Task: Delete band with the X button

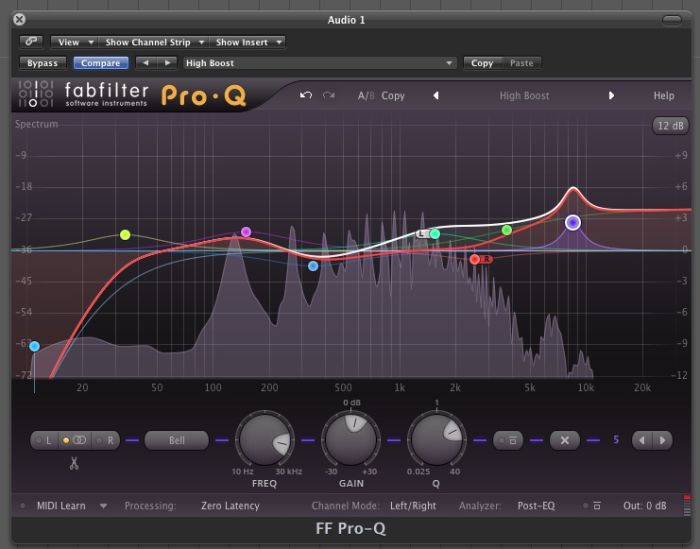Action: tap(565, 440)
